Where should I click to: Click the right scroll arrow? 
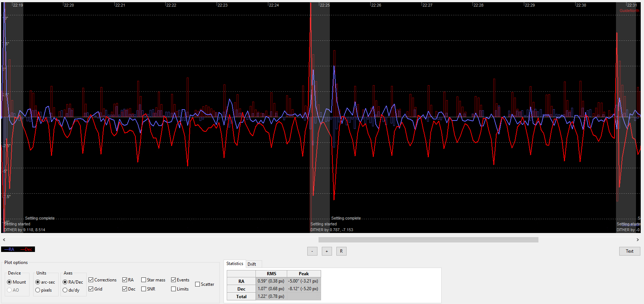coord(637,240)
